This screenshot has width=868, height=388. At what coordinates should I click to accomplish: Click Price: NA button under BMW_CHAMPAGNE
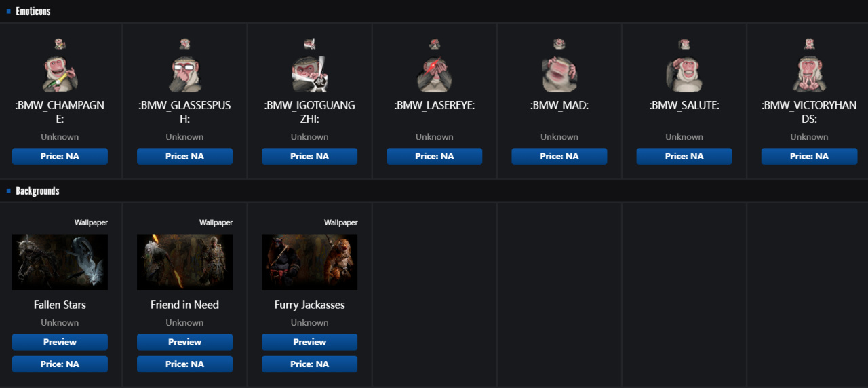click(60, 156)
